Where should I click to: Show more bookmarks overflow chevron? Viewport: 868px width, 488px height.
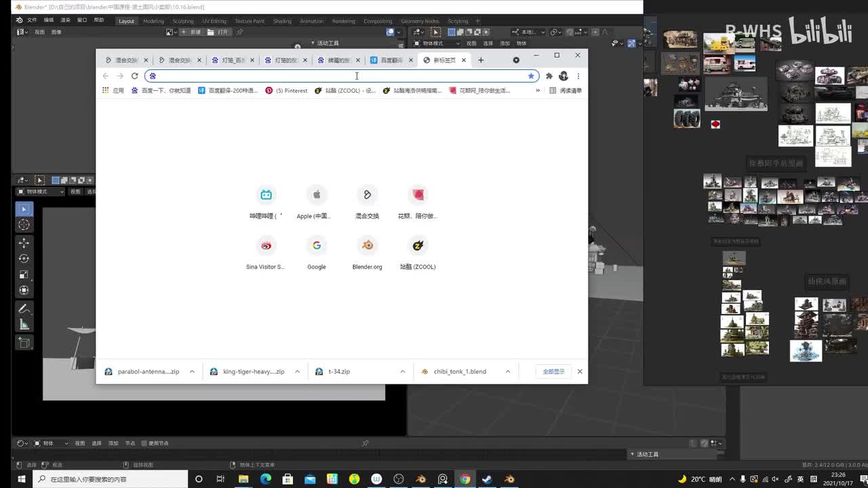[x=538, y=90]
